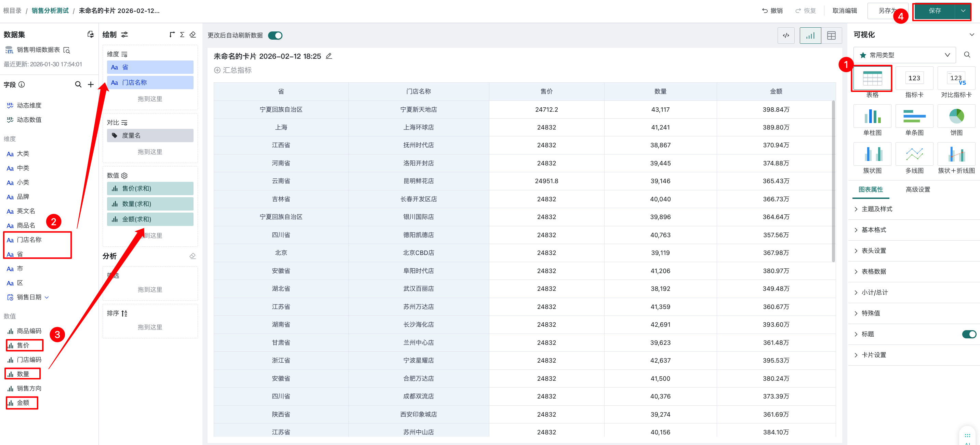Open the 销售分析测试 breadcrumb link
Viewport: 980px width, 445px height.
(50, 11)
